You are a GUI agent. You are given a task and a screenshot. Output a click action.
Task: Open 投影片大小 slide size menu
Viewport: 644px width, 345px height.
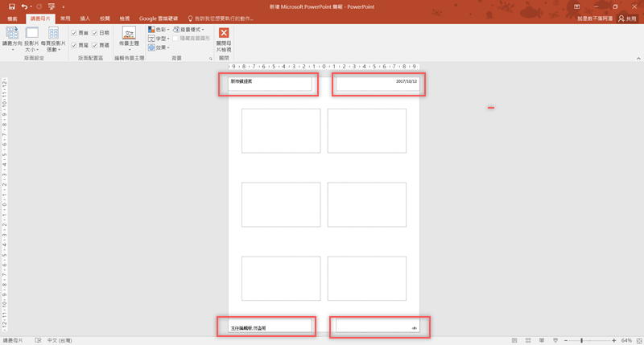click(x=31, y=39)
